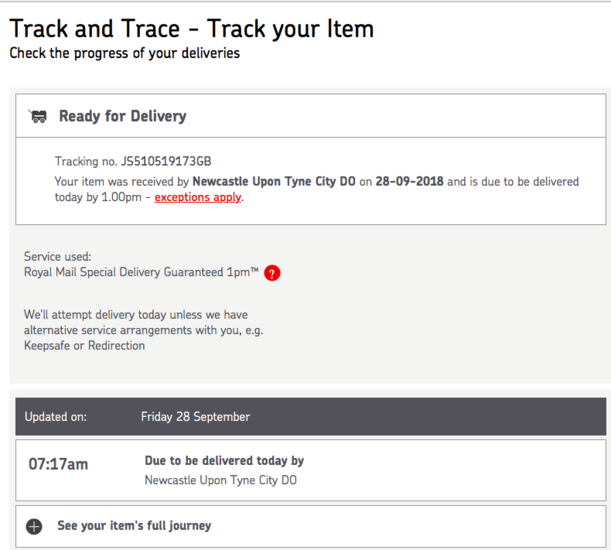This screenshot has width=611, height=550.
Task: Click Check the progress of your deliveries subtitle
Action: pos(124,53)
